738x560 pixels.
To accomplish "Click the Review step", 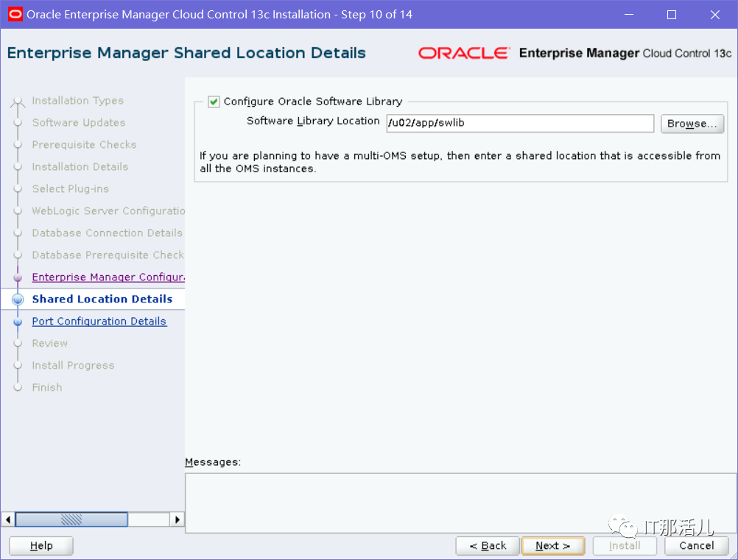I will click(x=50, y=343).
